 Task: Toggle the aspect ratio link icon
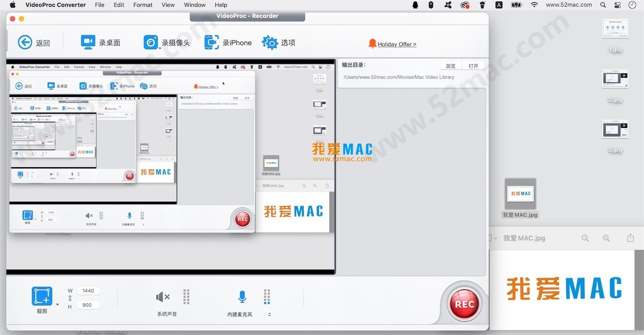(x=70, y=298)
